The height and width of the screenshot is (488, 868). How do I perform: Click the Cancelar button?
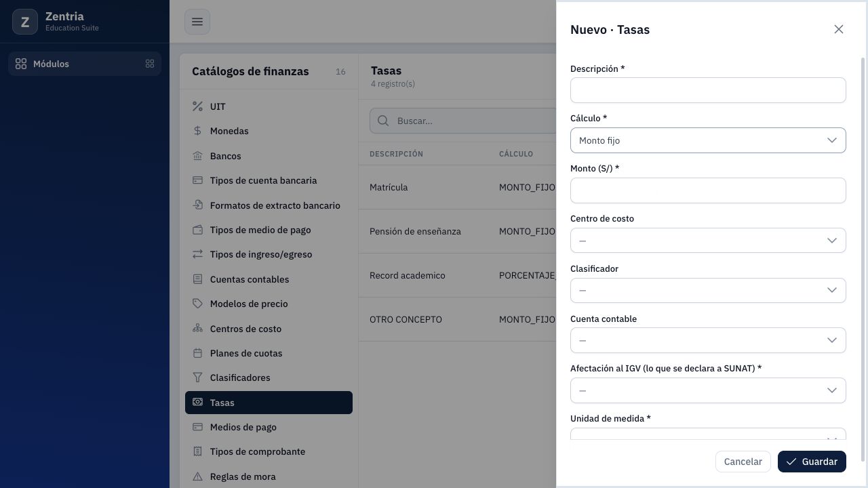point(743,462)
